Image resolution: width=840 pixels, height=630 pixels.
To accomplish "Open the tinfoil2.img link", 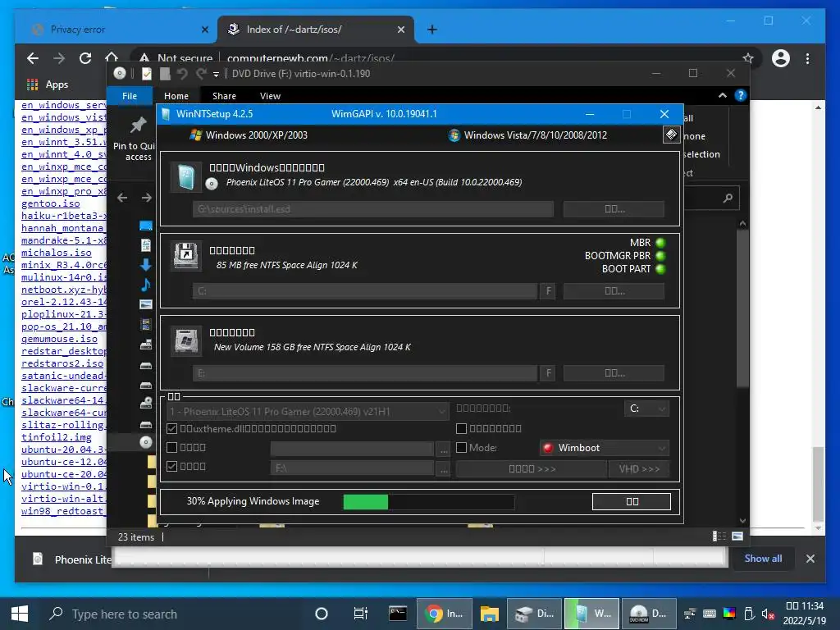I will [57, 437].
